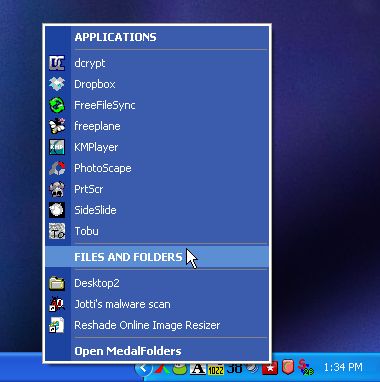Click the green frog tray icon

[180, 369]
